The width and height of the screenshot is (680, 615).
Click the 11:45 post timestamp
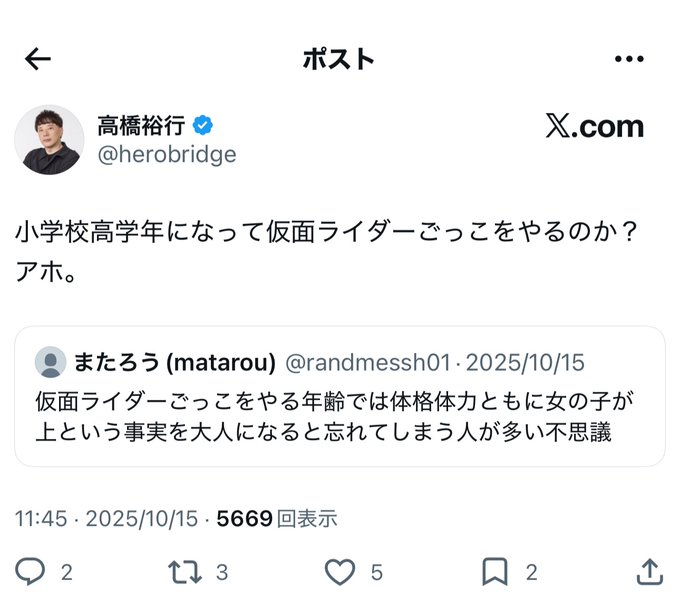41,519
